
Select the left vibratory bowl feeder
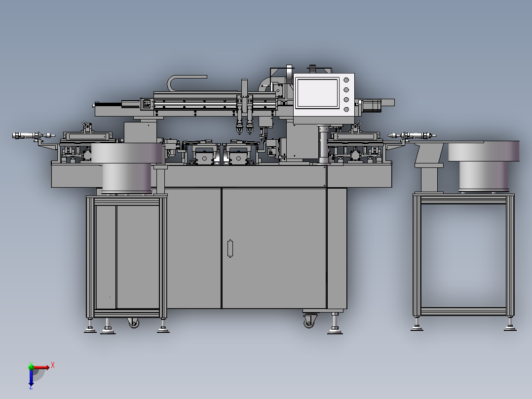(x=127, y=168)
